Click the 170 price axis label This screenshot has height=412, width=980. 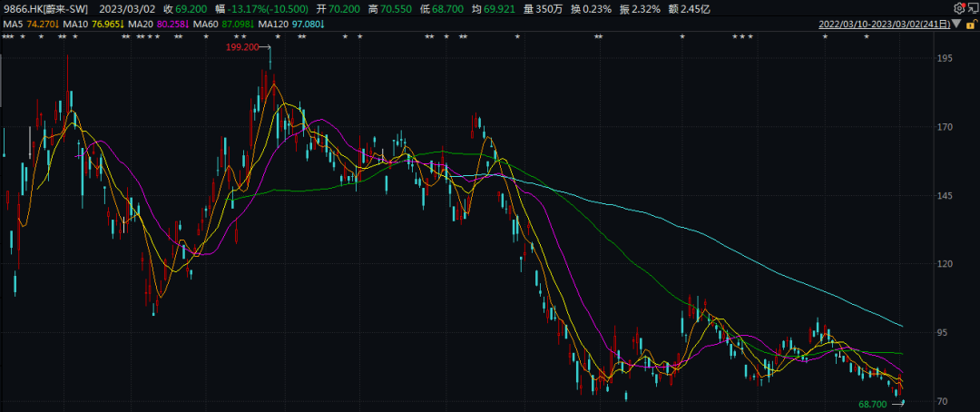point(946,127)
